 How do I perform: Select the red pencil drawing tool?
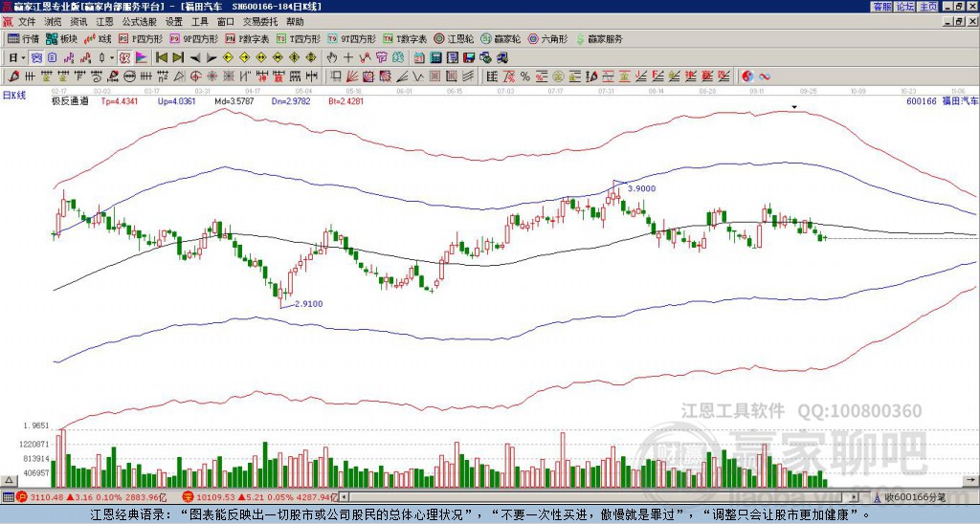coord(12,76)
